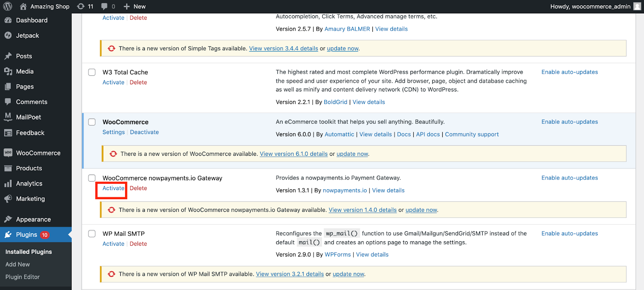Click the plus New icon

coord(127,6)
